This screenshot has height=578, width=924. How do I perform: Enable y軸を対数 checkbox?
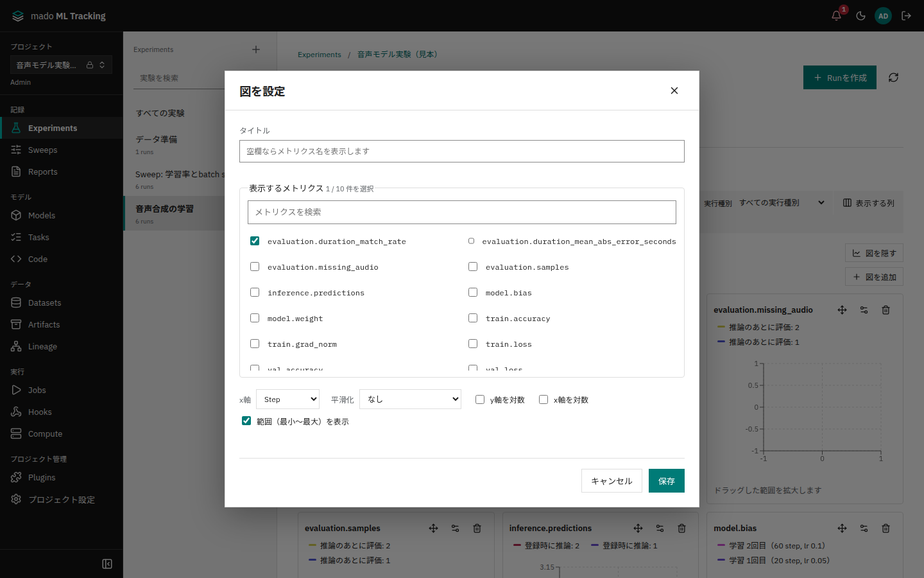point(480,399)
